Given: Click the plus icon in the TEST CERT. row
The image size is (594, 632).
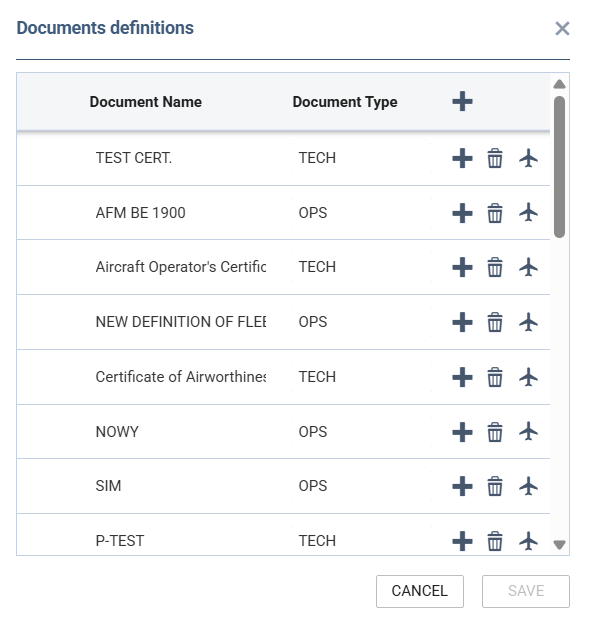Looking at the screenshot, I should [462, 158].
